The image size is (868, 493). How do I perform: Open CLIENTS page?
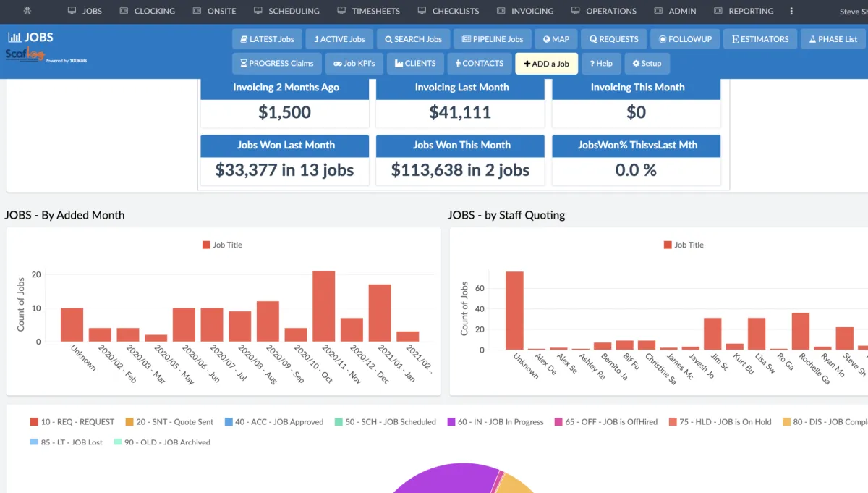pyautogui.click(x=415, y=64)
